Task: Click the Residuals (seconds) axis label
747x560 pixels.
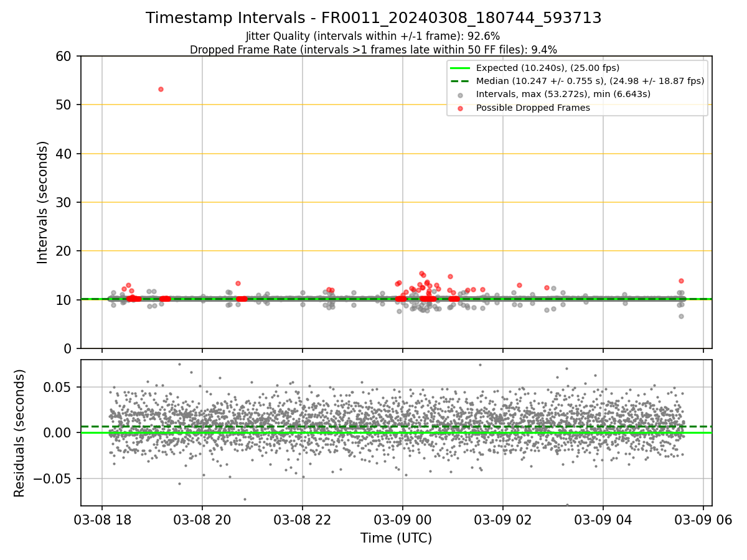Action: coord(20,433)
